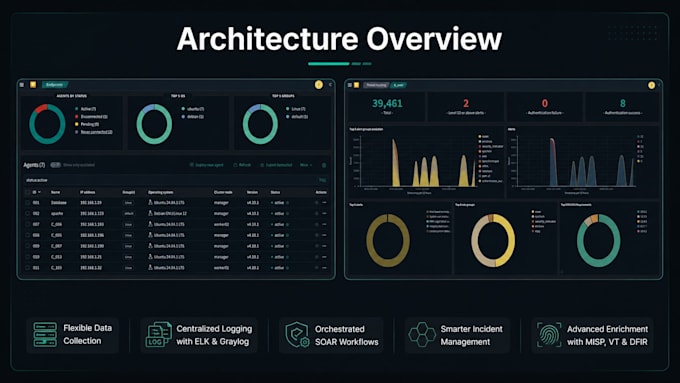Click the apache agent name
The height and width of the screenshot is (383, 680).
[57, 213]
